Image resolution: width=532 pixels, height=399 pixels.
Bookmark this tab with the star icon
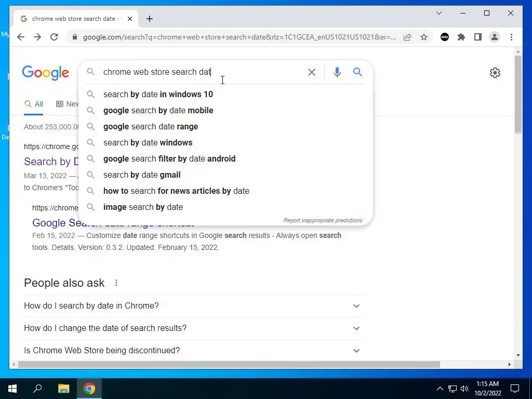[424, 37]
